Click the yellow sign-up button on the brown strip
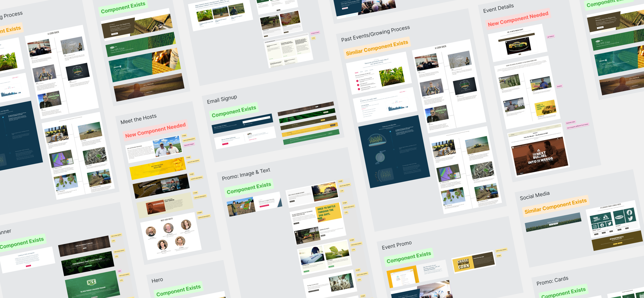The width and height of the screenshot is (644, 298). (323, 120)
